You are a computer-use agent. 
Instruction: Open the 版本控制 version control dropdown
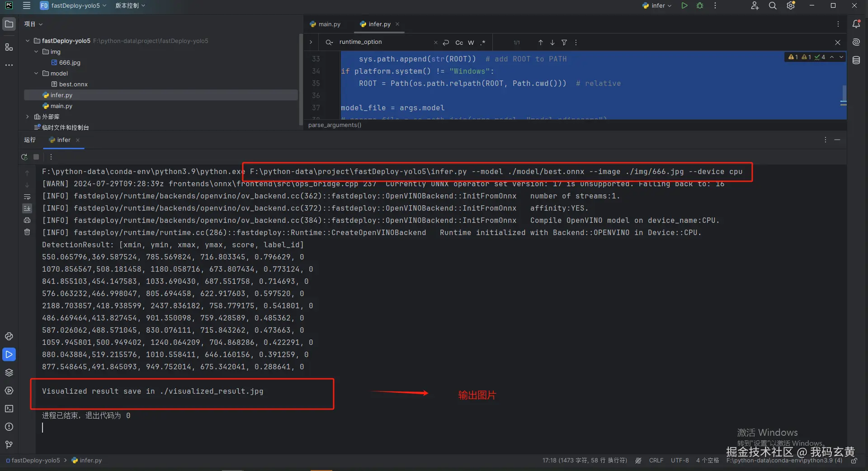tap(130, 5)
